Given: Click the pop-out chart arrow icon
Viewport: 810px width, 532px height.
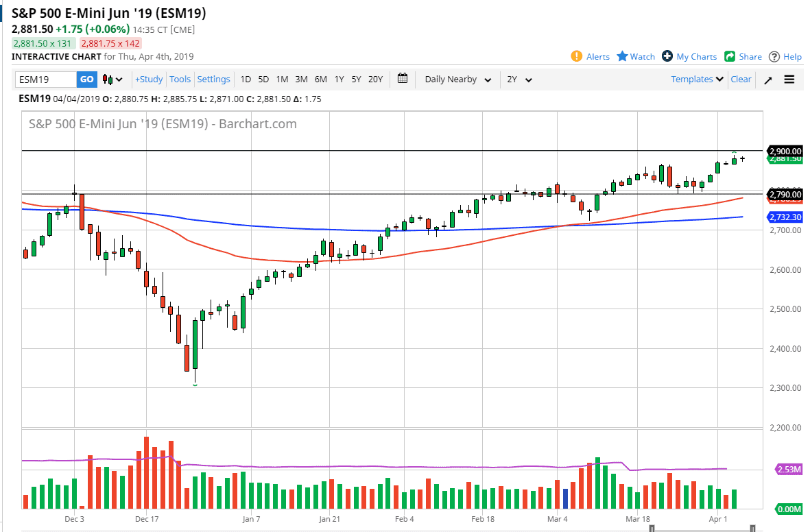Looking at the screenshot, I should (768, 79).
